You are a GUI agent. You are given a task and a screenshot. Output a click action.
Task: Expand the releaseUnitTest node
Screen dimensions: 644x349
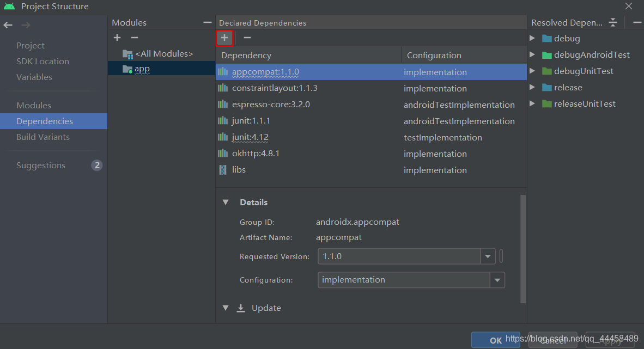(x=532, y=103)
